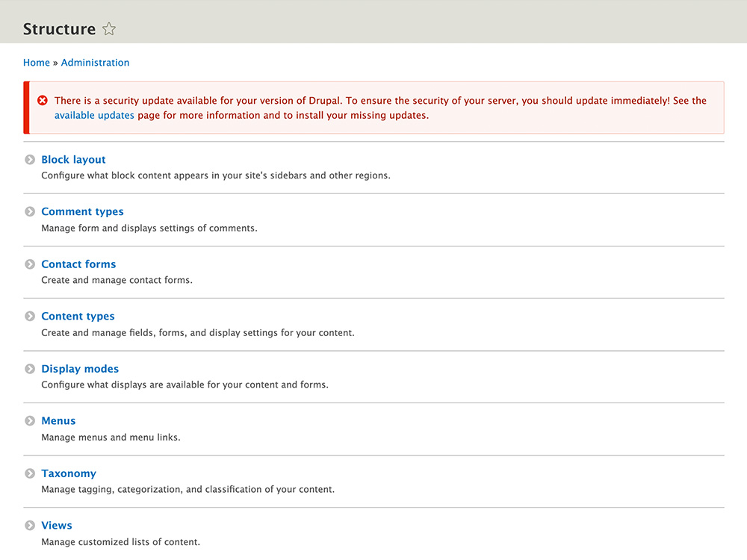This screenshot has height=560, width=747.
Task: Open the Taxonomy management page
Action: [x=69, y=473]
